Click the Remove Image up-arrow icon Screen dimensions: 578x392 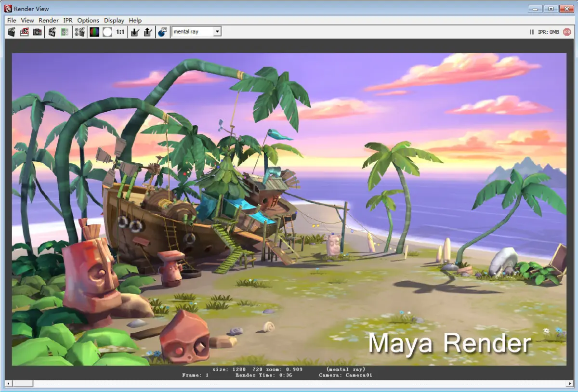(x=148, y=32)
